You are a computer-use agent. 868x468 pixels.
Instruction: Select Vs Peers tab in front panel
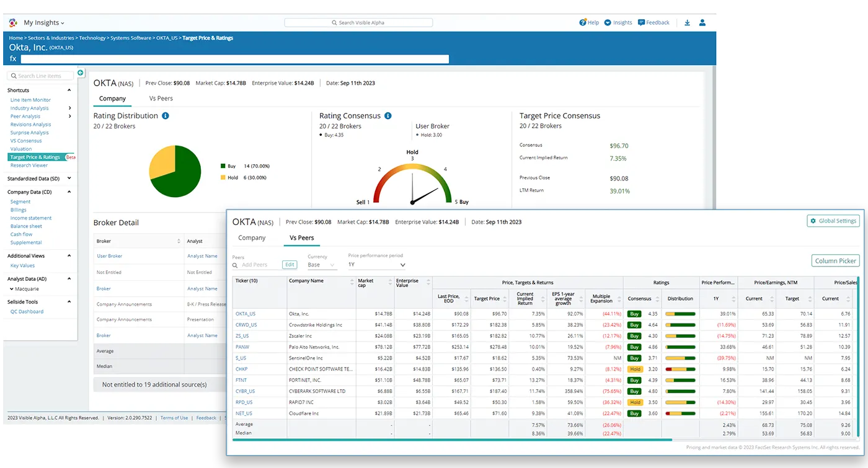click(x=302, y=238)
